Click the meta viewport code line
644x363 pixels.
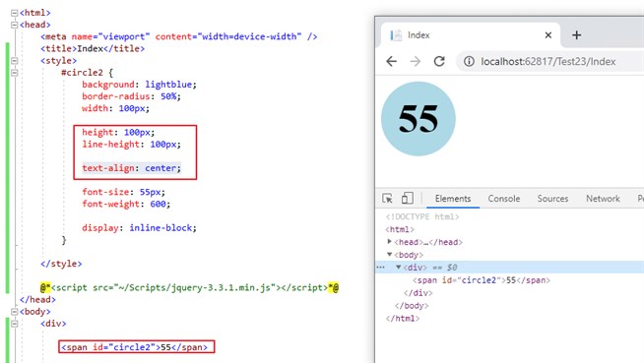click(178, 37)
